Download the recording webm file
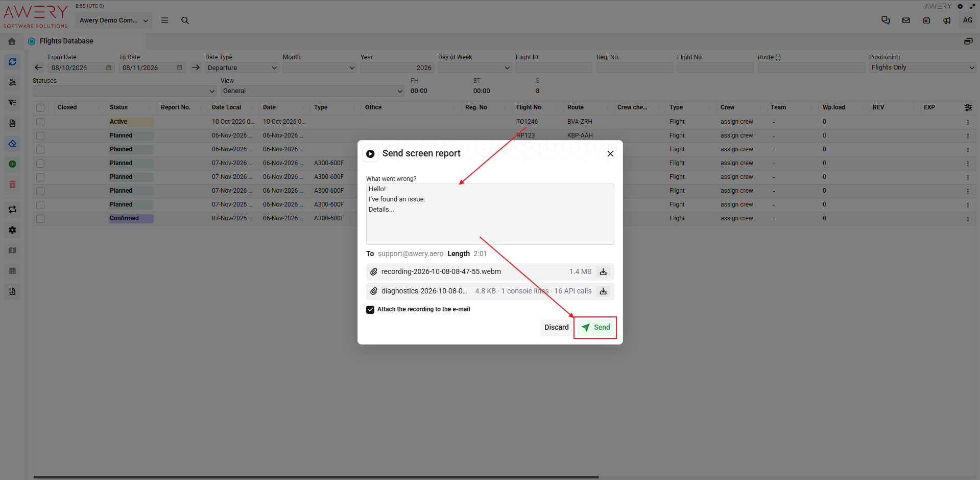The width and height of the screenshot is (980, 480). pyautogui.click(x=603, y=272)
